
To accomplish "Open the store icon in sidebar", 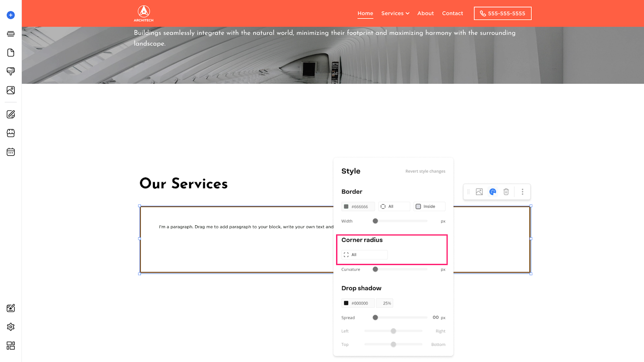I will point(11,133).
